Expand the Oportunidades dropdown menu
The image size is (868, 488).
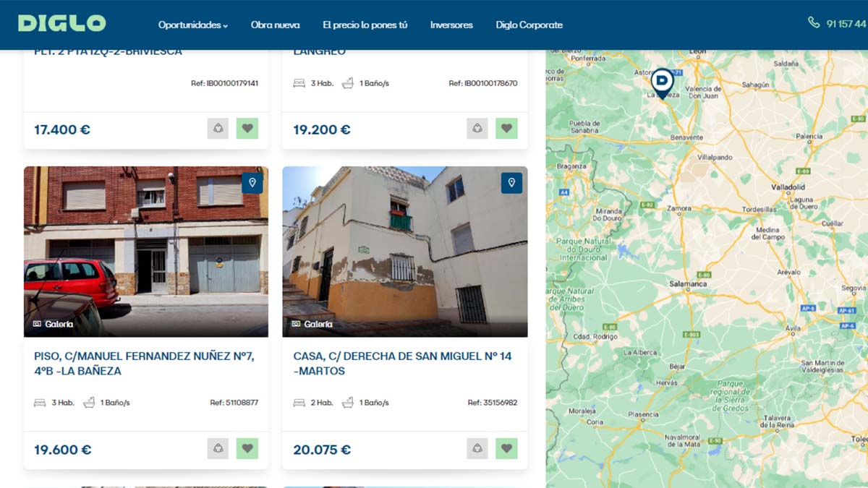tap(192, 25)
